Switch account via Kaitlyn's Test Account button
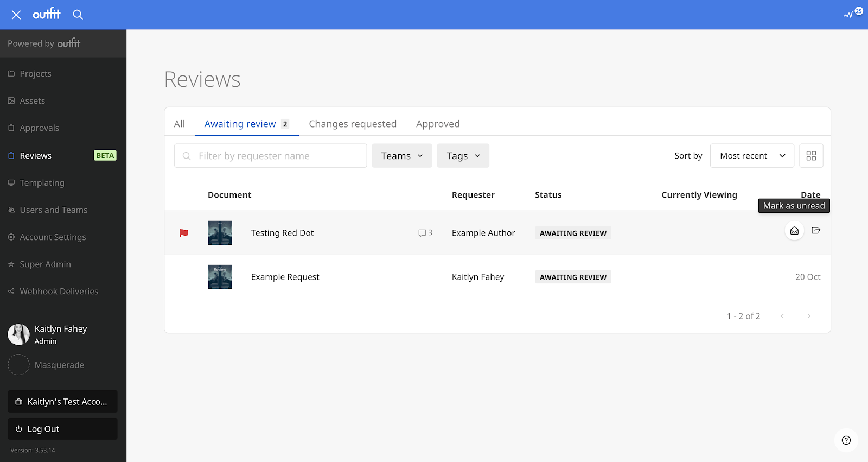This screenshot has height=462, width=868. 63,402
